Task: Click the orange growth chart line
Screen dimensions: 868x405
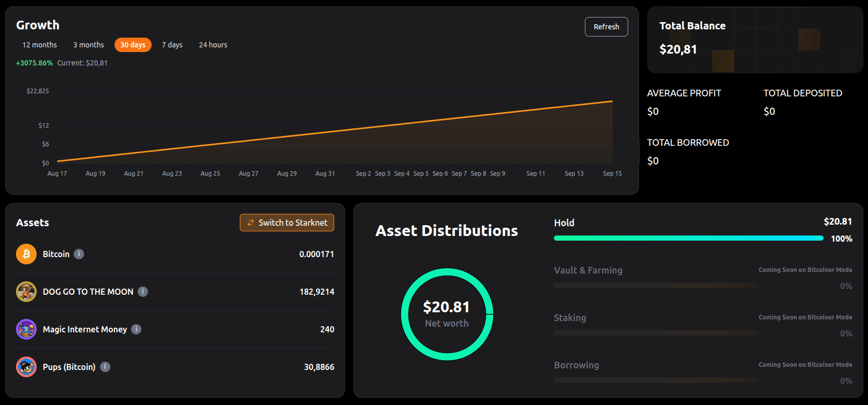Action: click(335, 131)
